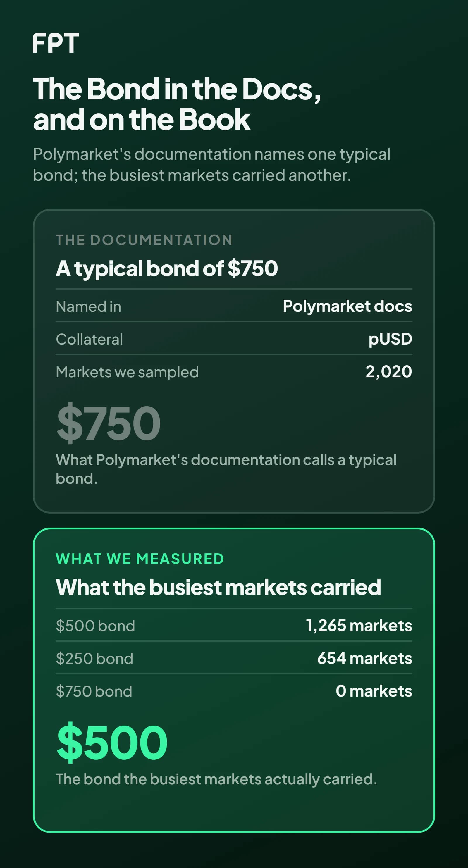Click heading 'What the busiest markets carried'
The height and width of the screenshot is (868, 468).
tap(218, 587)
